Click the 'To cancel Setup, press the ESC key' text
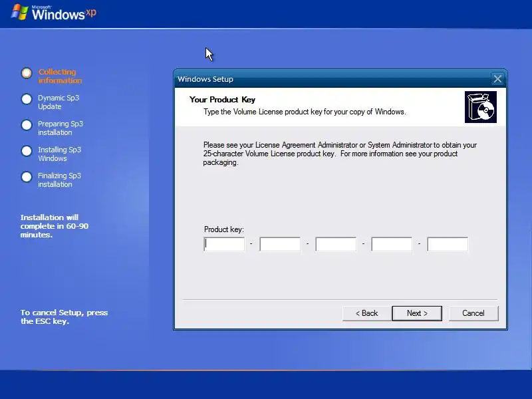 coord(64,317)
